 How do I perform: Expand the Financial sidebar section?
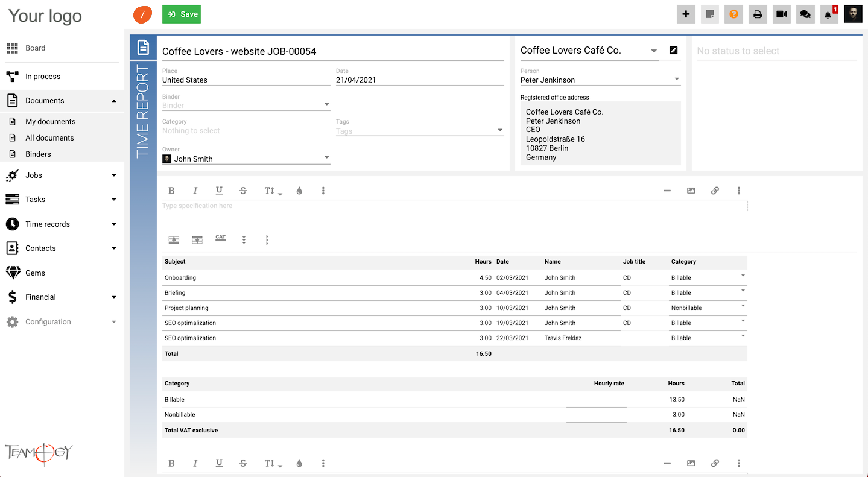tap(113, 297)
